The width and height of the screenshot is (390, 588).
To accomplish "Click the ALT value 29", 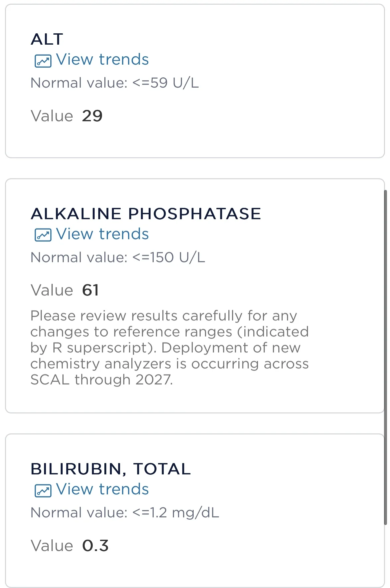I will pos(92,116).
